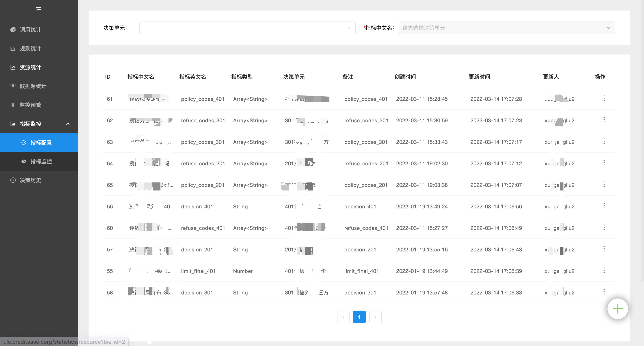Click decision_301 in the 备注 column
The width and height of the screenshot is (644, 346).
[x=360, y=292]
